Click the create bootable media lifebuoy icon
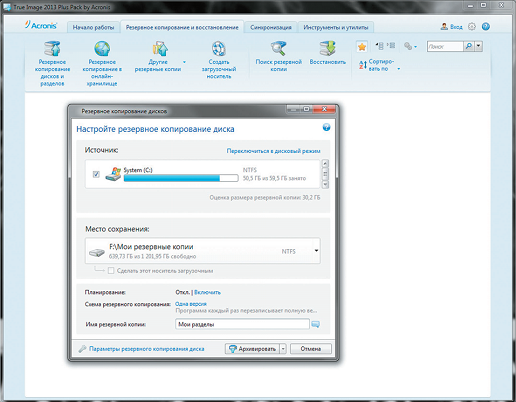 point(219,49)
